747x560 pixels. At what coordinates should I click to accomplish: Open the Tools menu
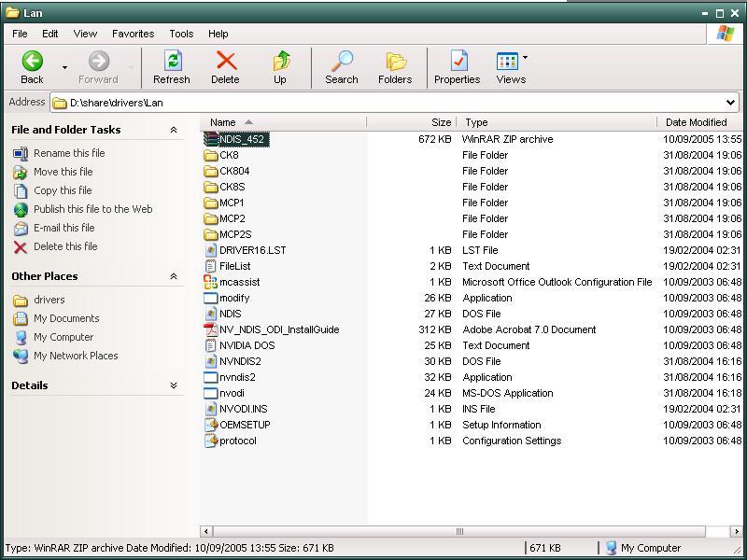click(x=180, y=33)
